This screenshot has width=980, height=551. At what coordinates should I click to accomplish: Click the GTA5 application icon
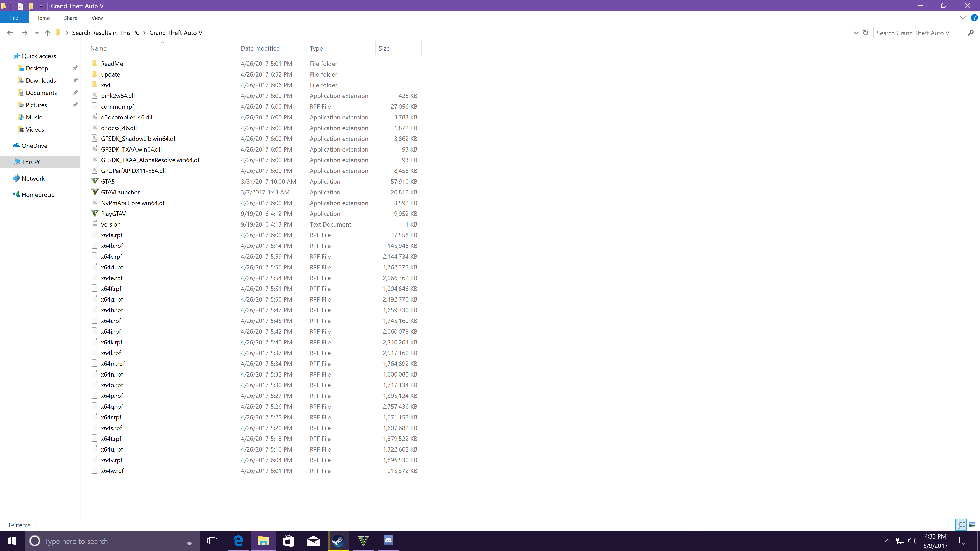click(95, 181)
